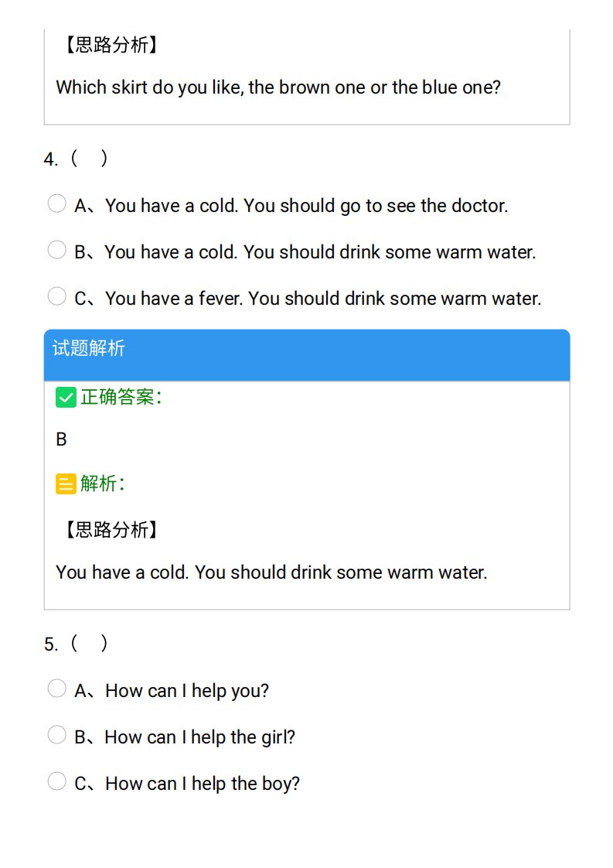Click the yellow analysis list icon

66,484
